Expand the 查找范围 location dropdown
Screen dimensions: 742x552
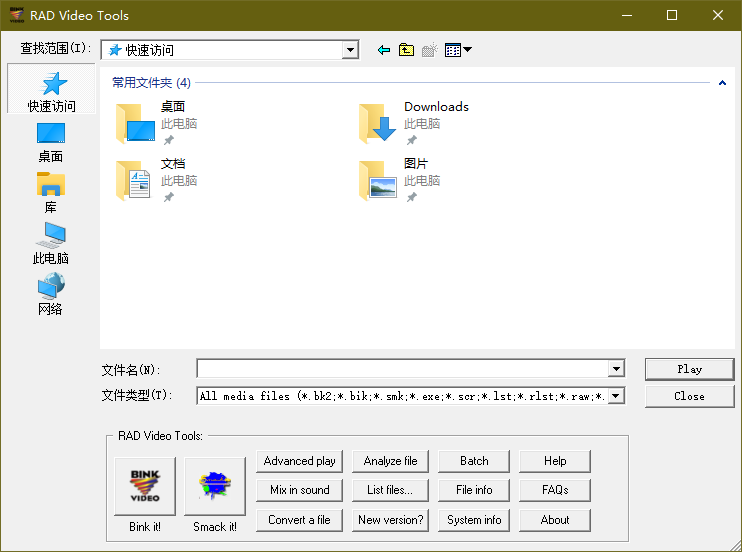350,50
